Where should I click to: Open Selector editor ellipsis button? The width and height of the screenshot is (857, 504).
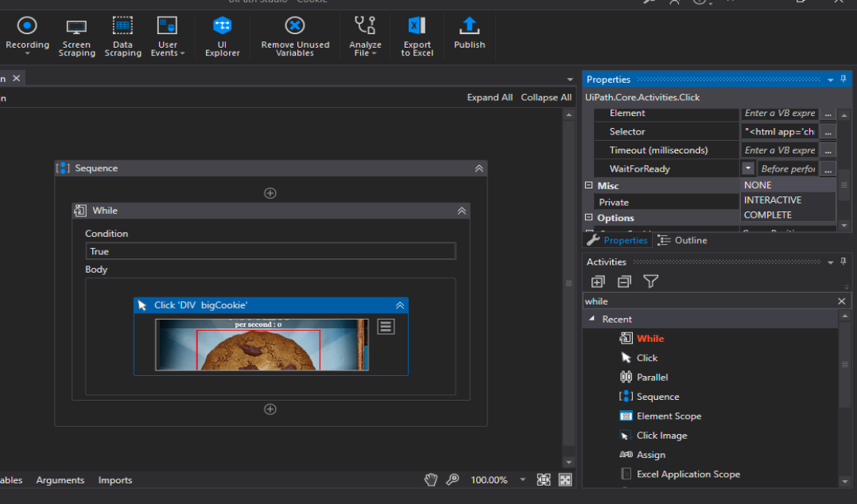pos(828,132)
